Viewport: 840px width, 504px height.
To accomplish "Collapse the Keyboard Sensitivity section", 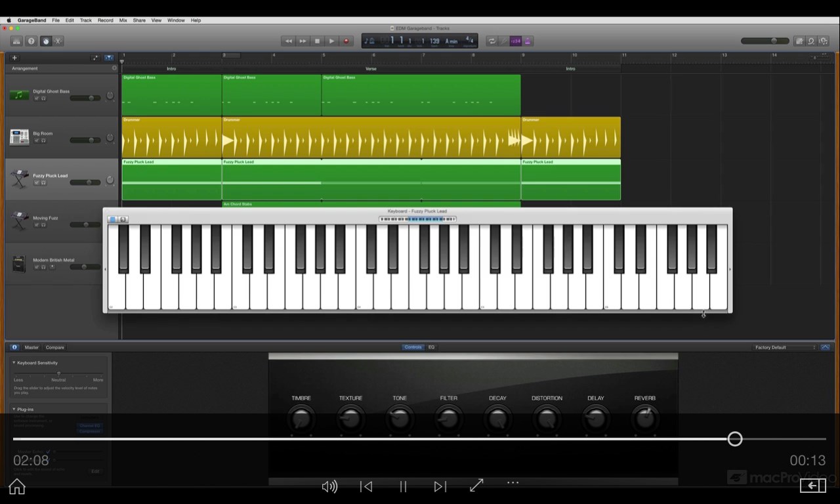I will (x=14, y=363).
